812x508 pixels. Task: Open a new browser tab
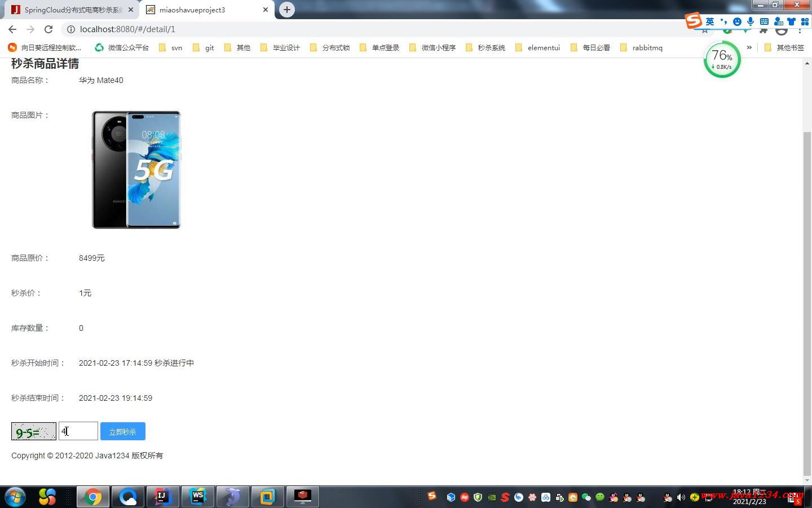[x=287, y=10]
